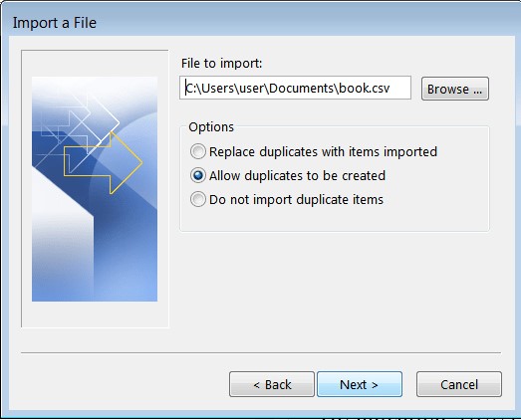This screenshot has height=420, width=521.
Task: Proceed with the Next > button
Action: (360, 384)
